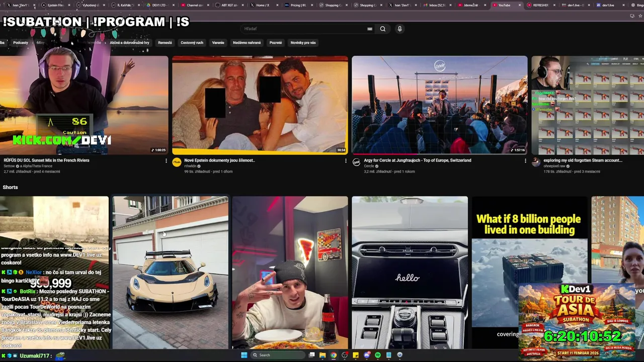The image size is (644, 362).
Task: Open Discord from the taskbar
Action: coord(367,355)
